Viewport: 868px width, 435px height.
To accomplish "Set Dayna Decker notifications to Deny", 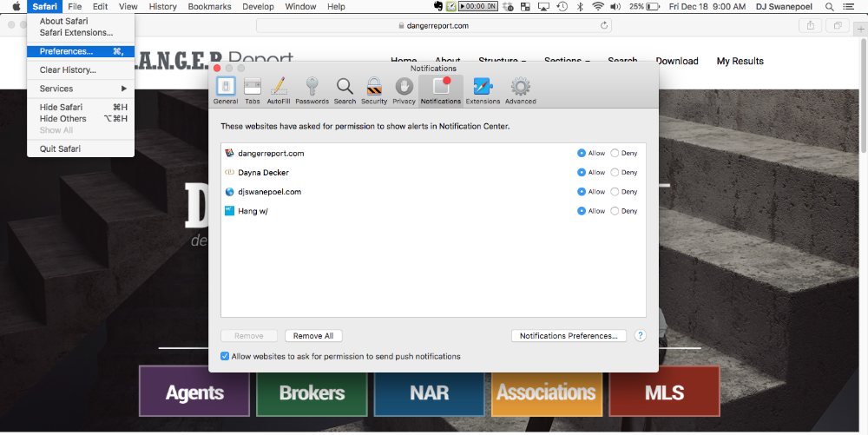I will pyautogui.click(x=615, y=173).
